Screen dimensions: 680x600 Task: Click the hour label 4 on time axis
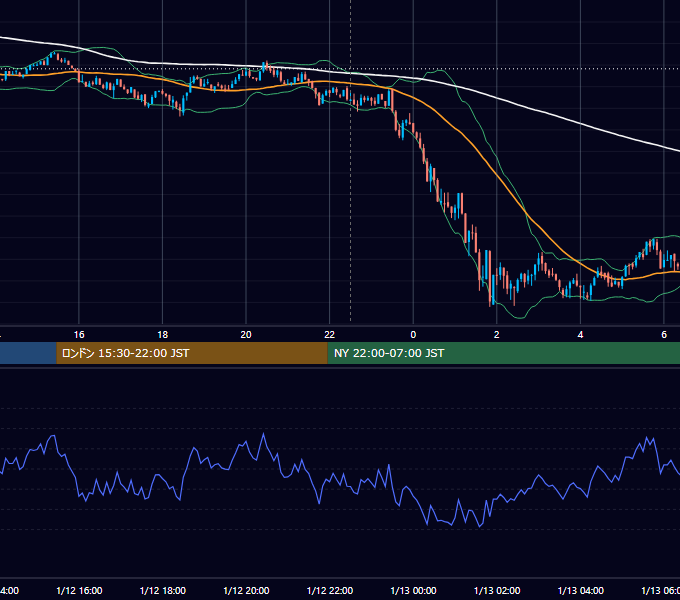(580, 335)
